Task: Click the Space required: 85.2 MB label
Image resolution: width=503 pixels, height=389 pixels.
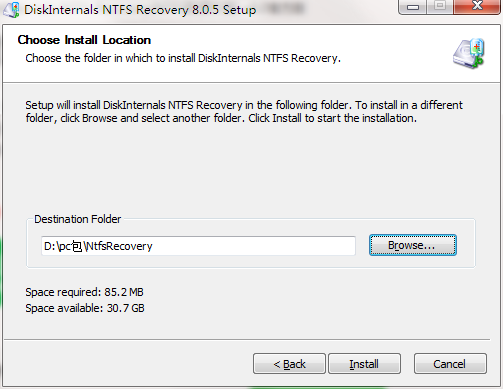Action: coord(84,292)
